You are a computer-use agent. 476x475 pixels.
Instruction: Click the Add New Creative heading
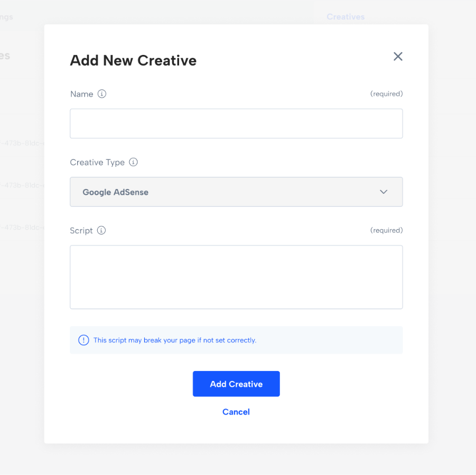(133, 61)
